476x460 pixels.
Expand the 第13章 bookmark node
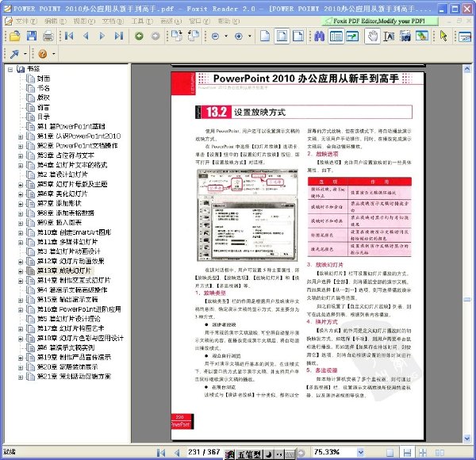(21, 271)
